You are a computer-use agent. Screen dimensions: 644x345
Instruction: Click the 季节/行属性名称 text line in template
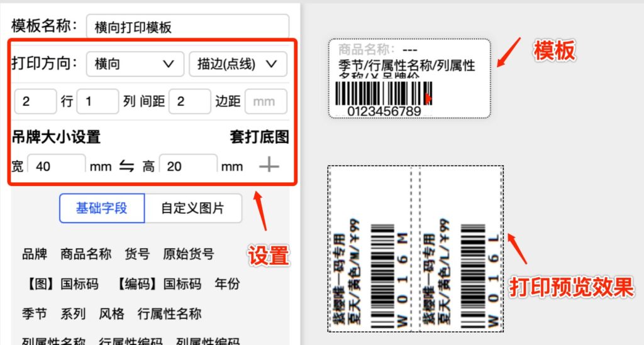pyautogui.click(x=407, y=65)
